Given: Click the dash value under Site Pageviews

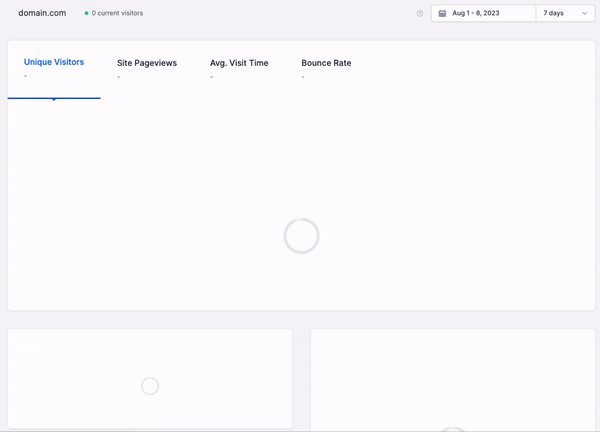Looking at the screenshot, I should coord(119,77).
